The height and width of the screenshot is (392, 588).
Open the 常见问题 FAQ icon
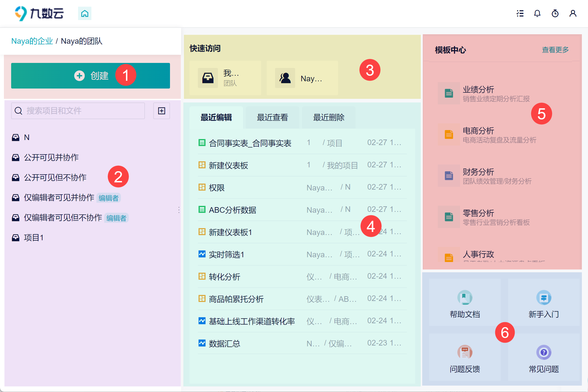pos(544,352)
